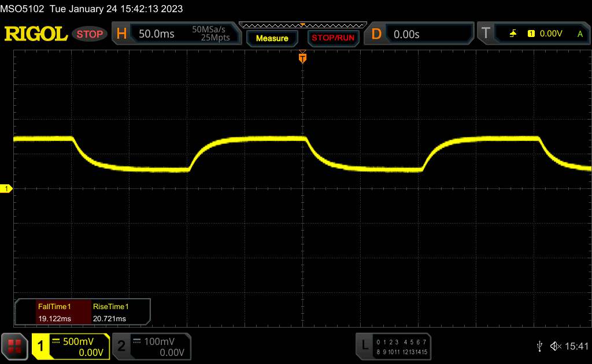Click the 19.122ms fall time value
592x364 pixels.
54,318
